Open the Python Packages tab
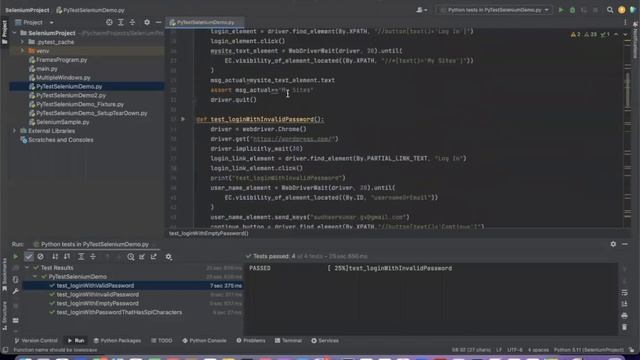The height and width of the screenshot is (360, 640). 117,340
